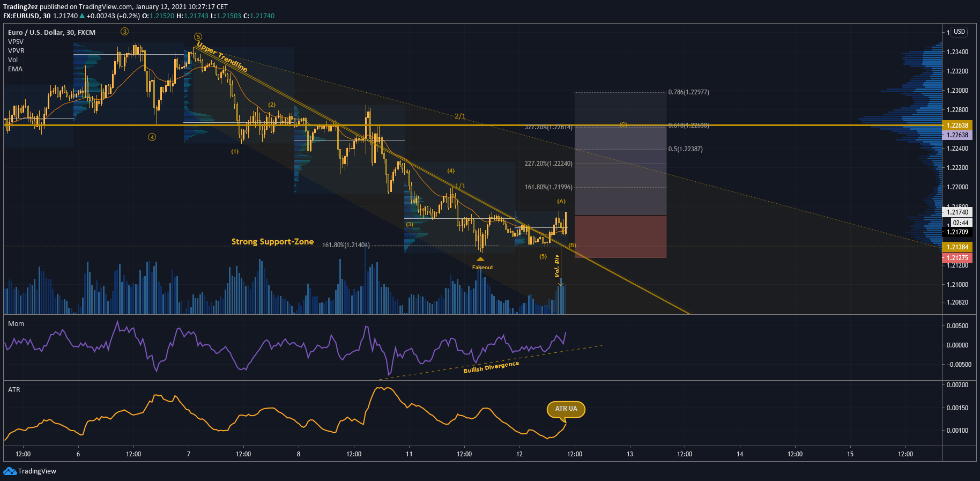Image resolution: width=980 pixels, height=481 pixels.
Task: Open the USD currency selector
Action: [959, 32]
